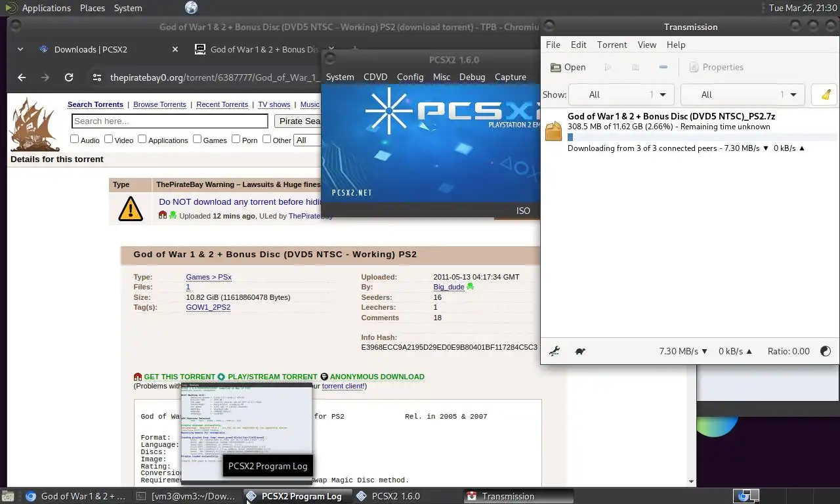Screen dimensions: 840x504
Task: Click the ANONYMOUS DOWNLOAD icon
Action: coord(324,377)
